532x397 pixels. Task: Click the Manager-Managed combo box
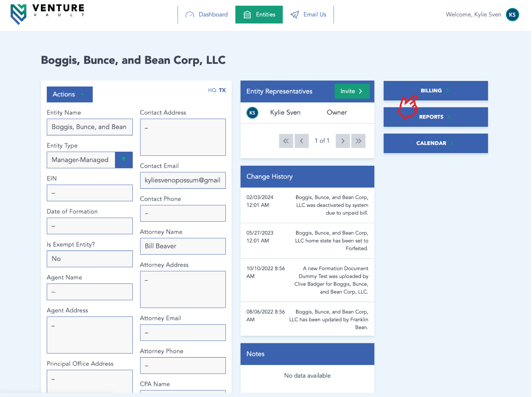point(81,160)
